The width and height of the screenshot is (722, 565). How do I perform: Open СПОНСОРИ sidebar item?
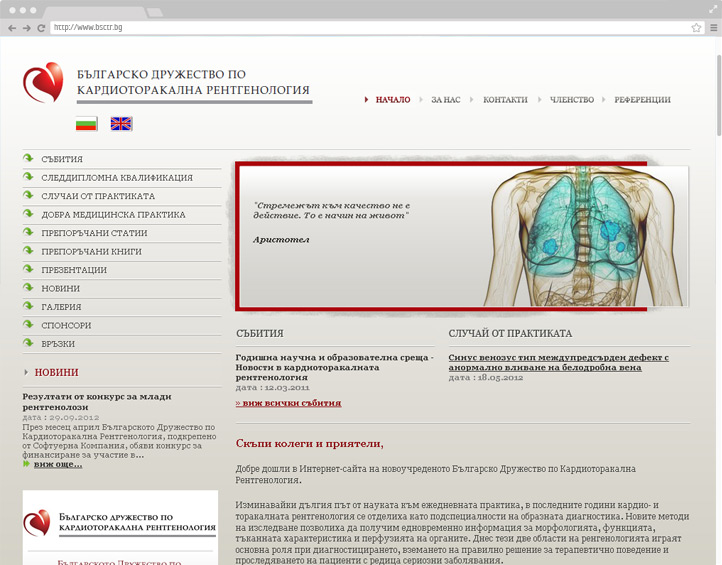click(66, 325)
